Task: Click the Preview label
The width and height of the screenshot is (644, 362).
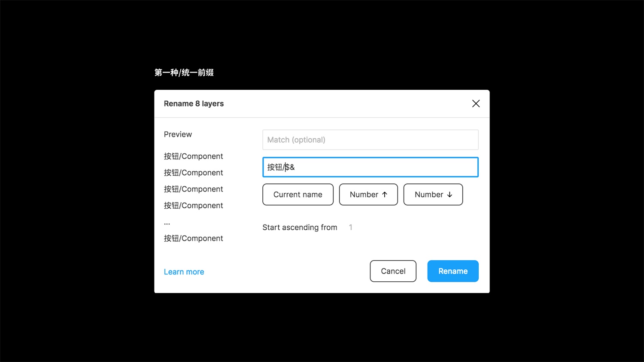Action: 177,134
